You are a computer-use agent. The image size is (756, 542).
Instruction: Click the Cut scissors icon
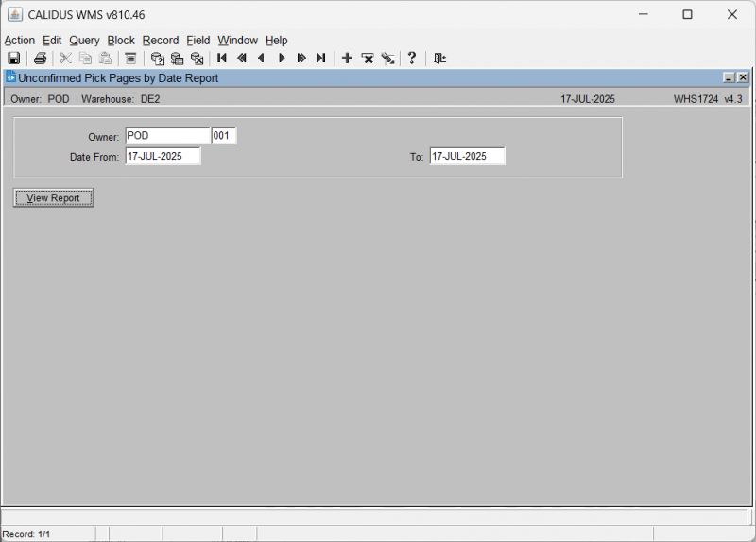click(65, 59)
